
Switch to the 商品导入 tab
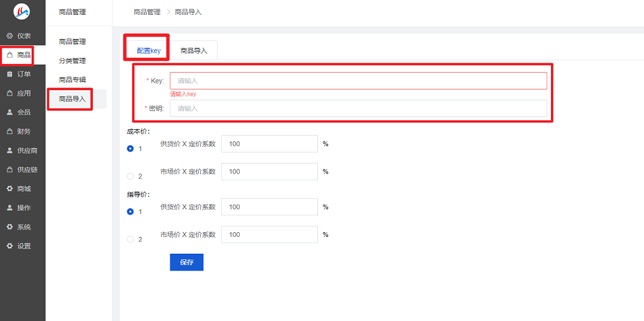point(194,51)
